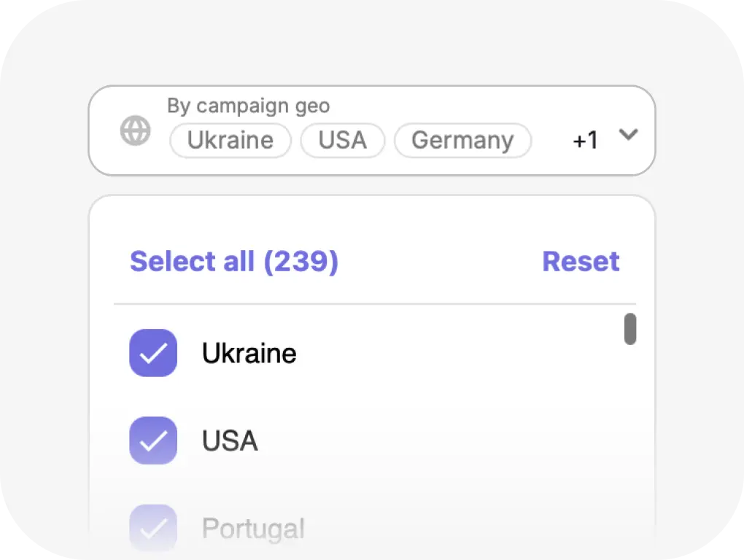
Task: Click the Reset link
Action: point(581,261)
